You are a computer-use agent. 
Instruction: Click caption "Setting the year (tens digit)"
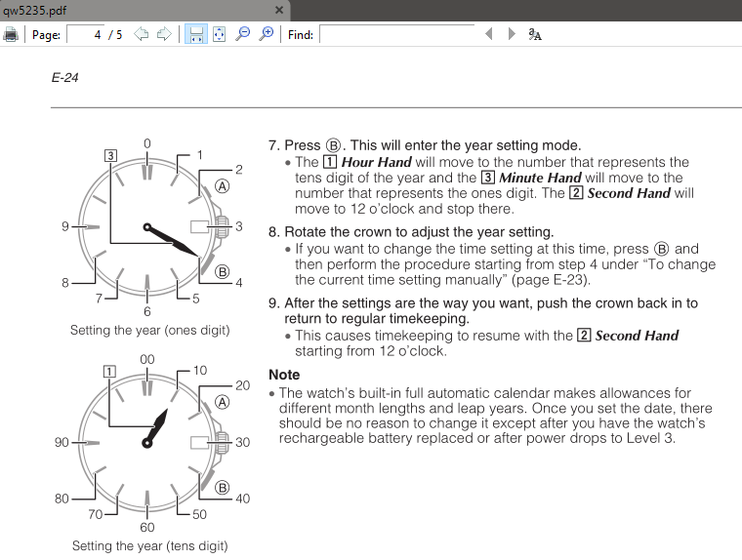click(150, 545)
